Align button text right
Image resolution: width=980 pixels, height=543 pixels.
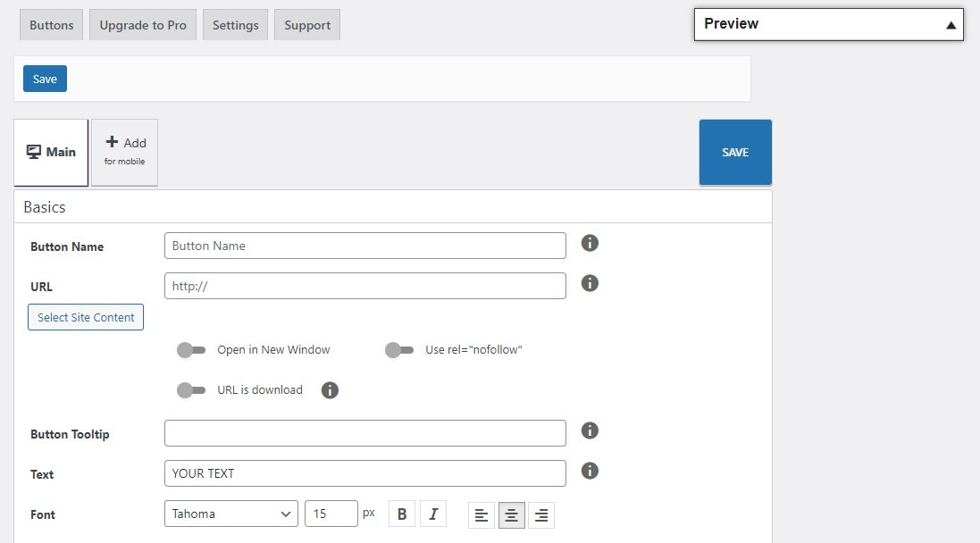click(541, 515)
